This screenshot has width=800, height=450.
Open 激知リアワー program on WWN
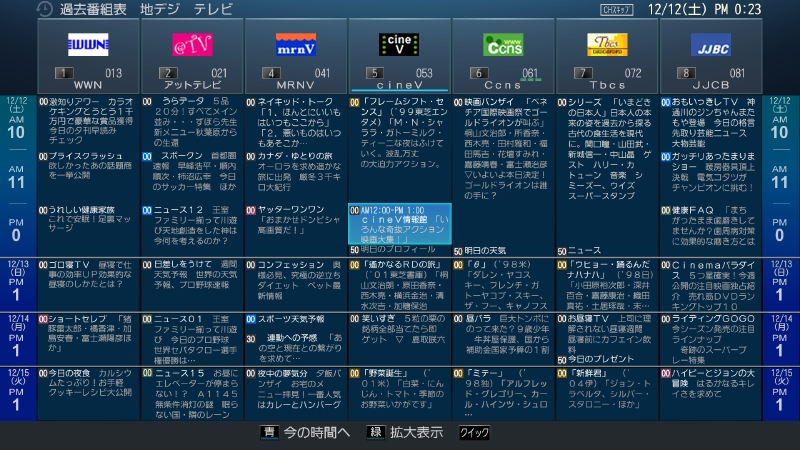[x=87, y=121]
